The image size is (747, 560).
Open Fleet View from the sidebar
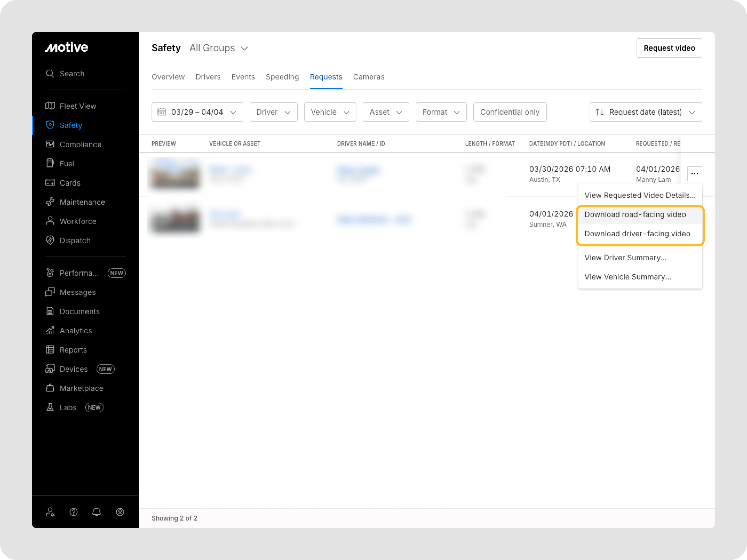(78, 106)
